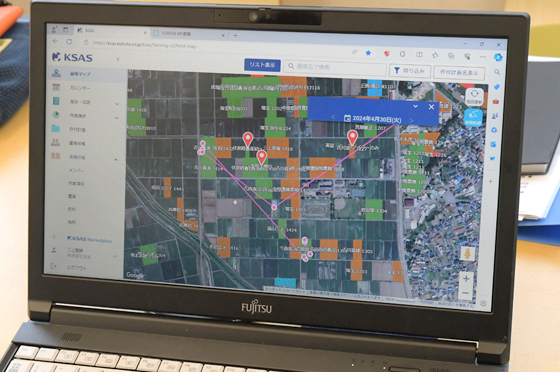Open the KSAS Marketplace link
Screen dimensions: 560x372
pos(89,239)
